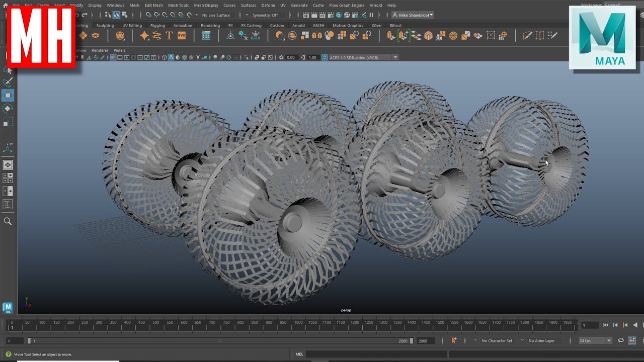Toggle playback loop mode
Screen dimensions: 644x362
click(621, 340)
